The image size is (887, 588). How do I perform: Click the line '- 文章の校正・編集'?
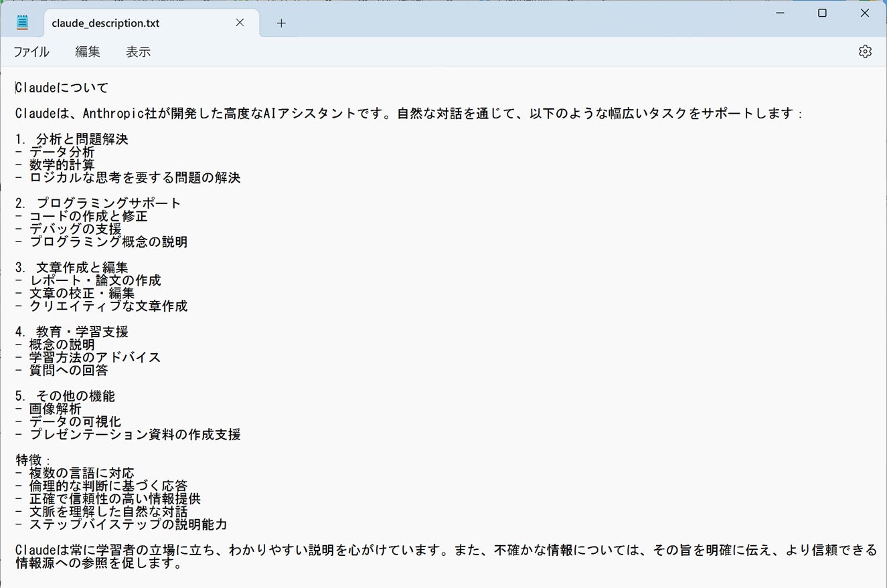pos(75,293)
